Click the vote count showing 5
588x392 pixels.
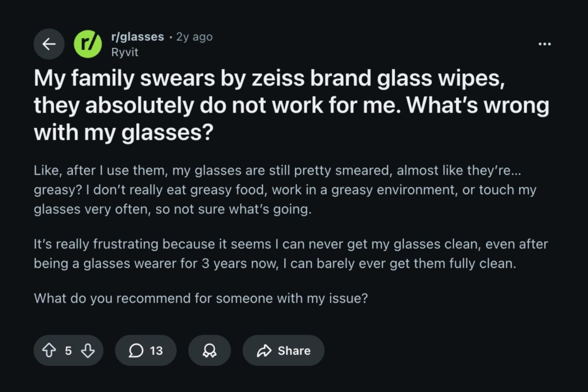[67, 350]
